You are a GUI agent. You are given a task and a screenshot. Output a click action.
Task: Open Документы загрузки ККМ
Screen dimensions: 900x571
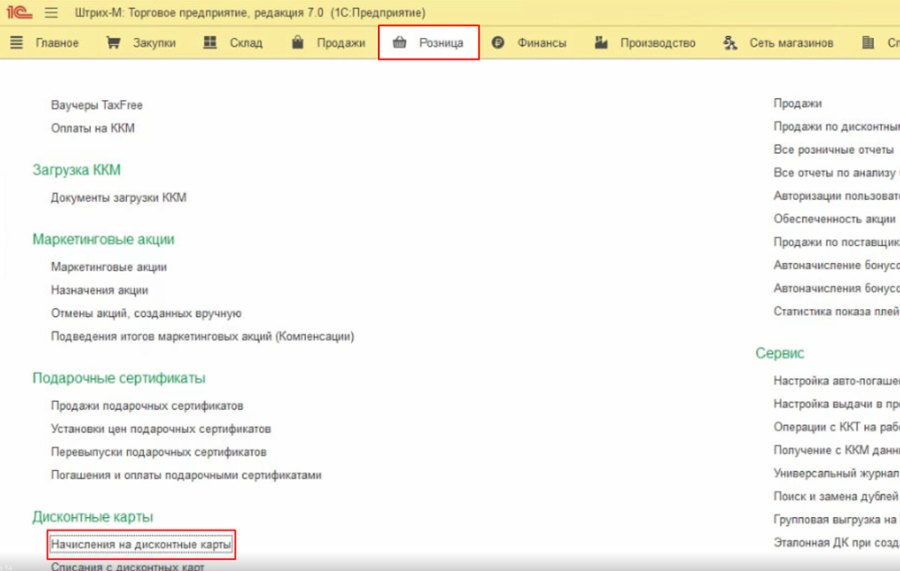[x=118, y=197]
